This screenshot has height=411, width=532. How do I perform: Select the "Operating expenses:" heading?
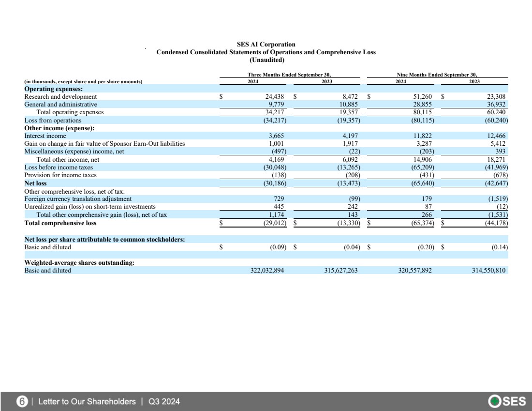click(53, 89)
